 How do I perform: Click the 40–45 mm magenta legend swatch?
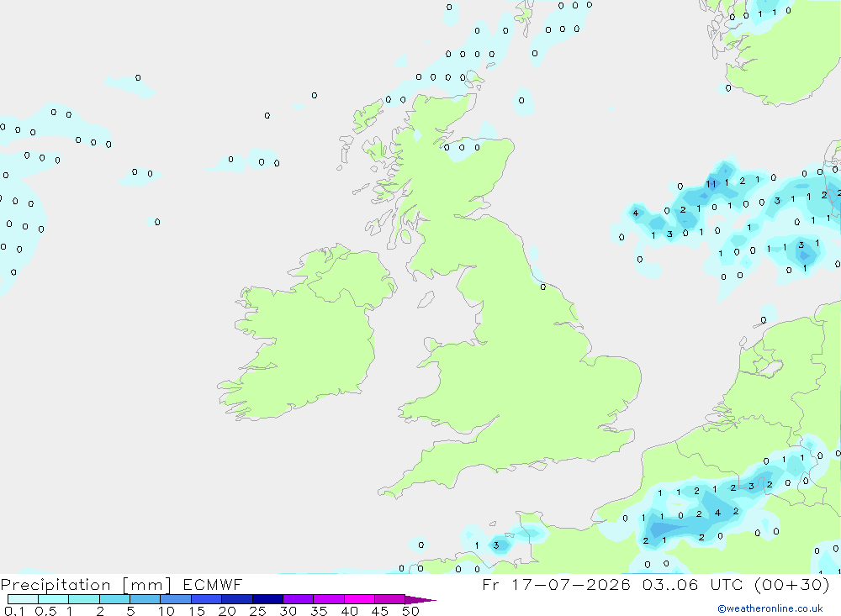pos(359,599)
